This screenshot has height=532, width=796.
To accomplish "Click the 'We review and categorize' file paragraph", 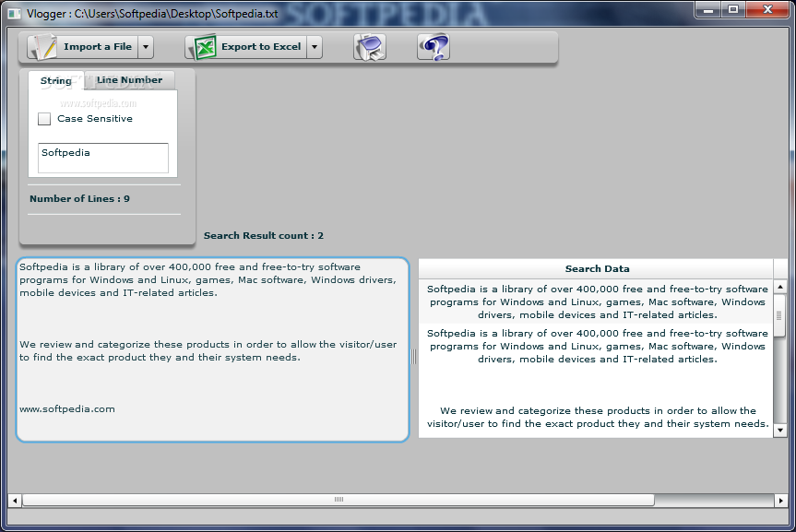I will [208, 350].
